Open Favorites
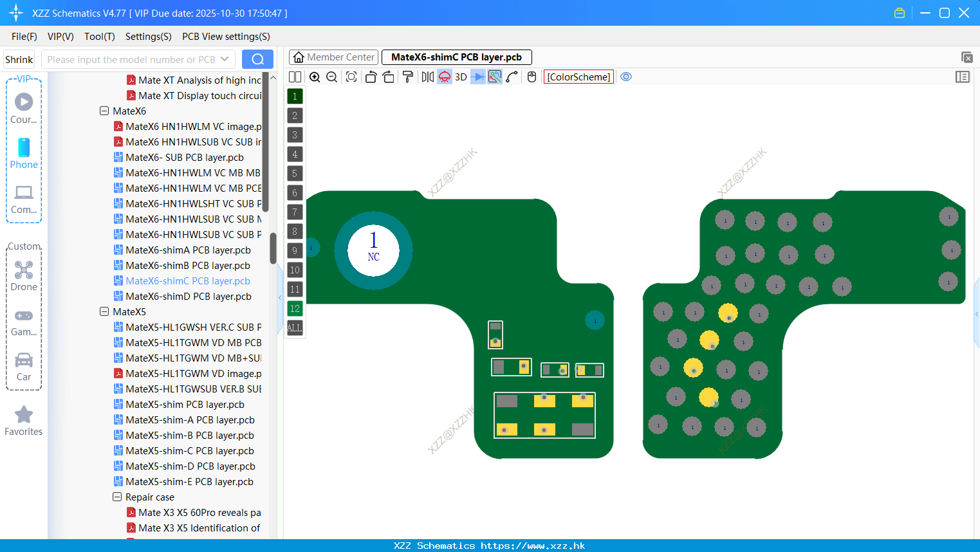980x552 pixels. pyautogui.click(x=24, y=421)
